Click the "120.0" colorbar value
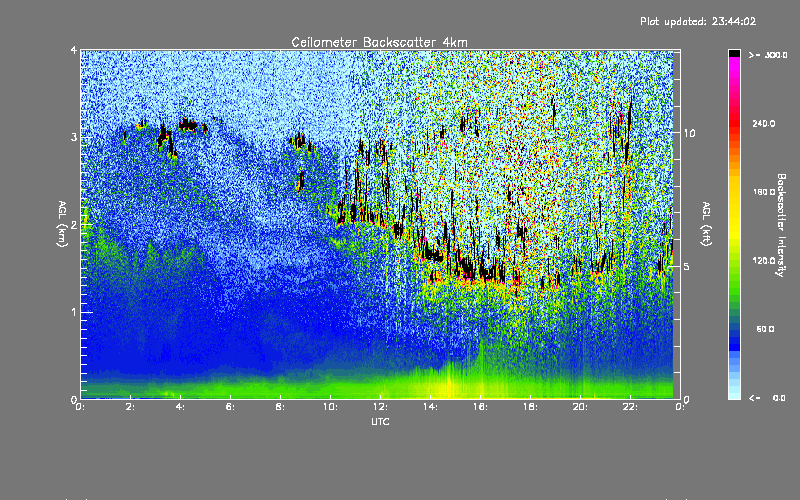 tap(764, 260)
